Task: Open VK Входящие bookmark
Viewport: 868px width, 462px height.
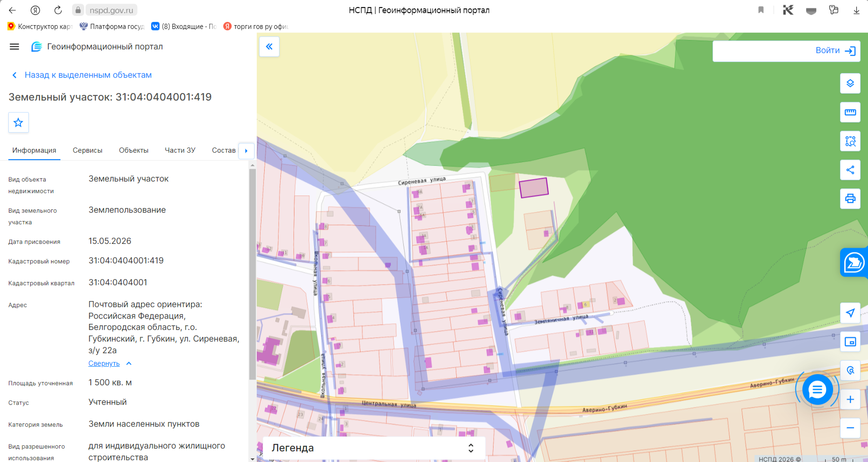Action: tap(184, 27)
